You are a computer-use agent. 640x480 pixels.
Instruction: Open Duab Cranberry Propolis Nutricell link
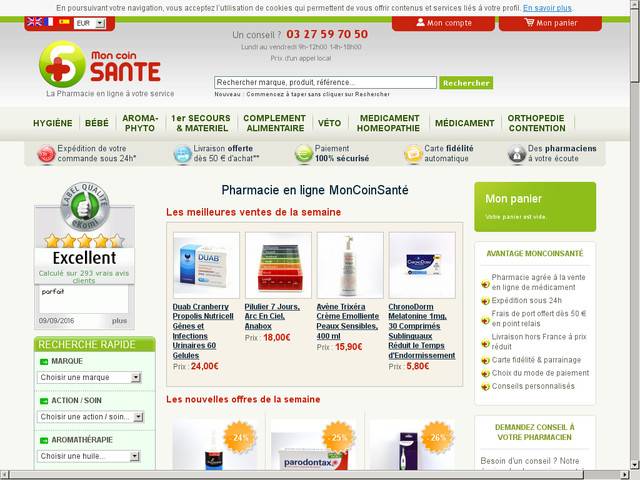[203, 331]
